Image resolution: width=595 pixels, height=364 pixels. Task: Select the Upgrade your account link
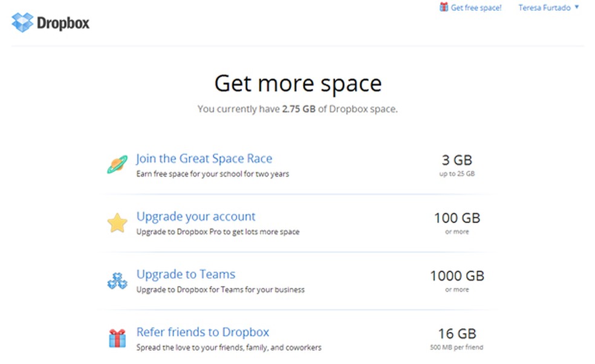(x=196, y=216)
